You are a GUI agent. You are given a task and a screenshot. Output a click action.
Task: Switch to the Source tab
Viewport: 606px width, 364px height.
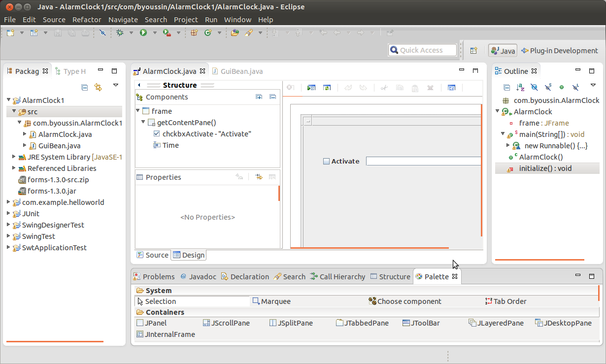click(x=153, y=255)
